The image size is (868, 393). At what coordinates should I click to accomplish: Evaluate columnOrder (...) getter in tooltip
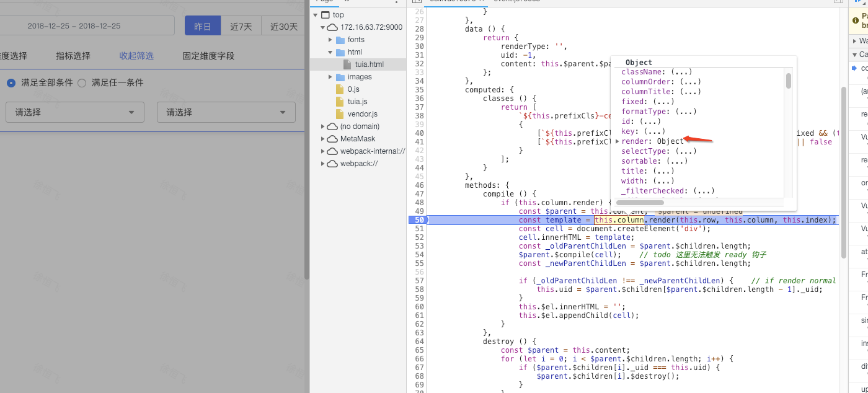(x=690, y=82)
